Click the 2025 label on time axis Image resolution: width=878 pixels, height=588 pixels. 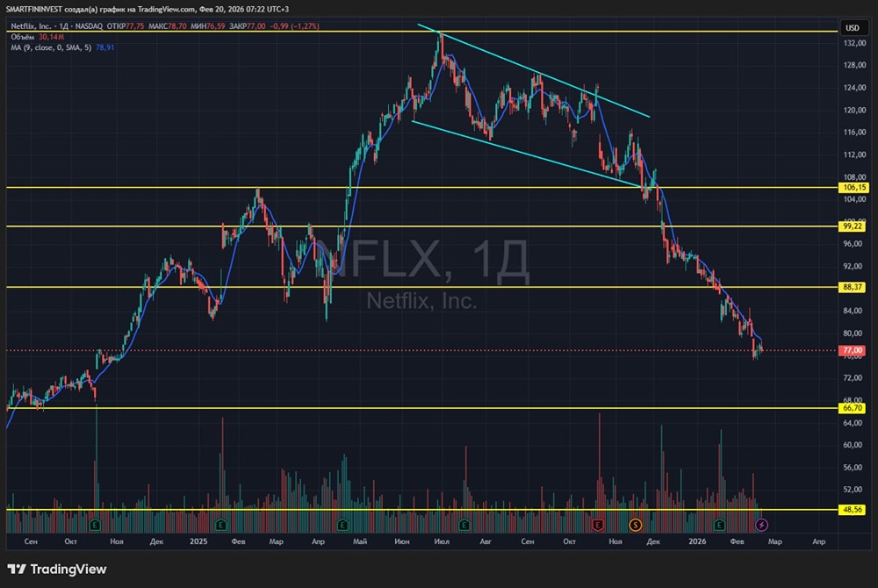point(198,541)
